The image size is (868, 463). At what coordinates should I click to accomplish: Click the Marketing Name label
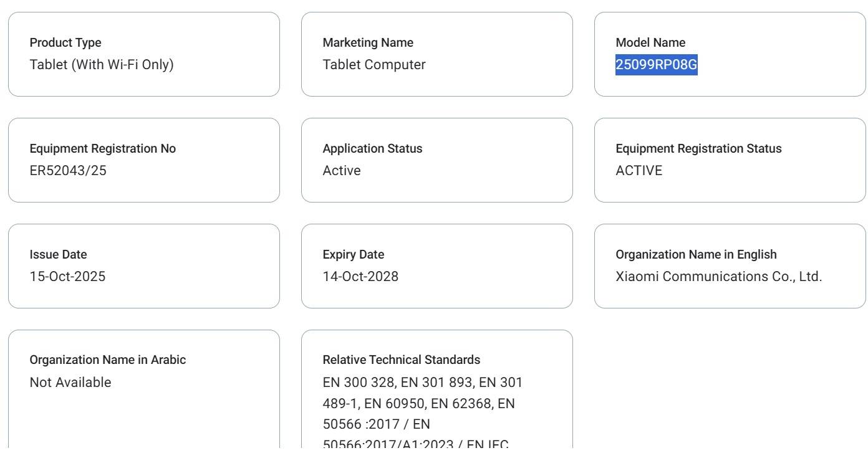coord(368,43)
